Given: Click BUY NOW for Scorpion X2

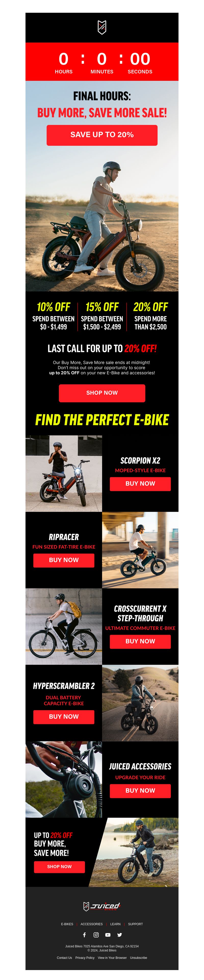Looking at the screenshot, I should 140,484.
